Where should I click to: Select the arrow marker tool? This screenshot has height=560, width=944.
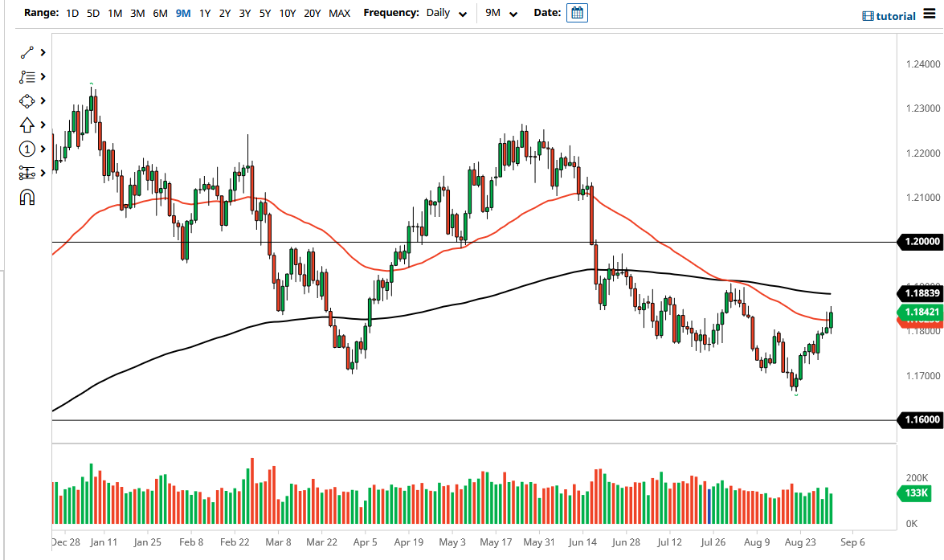coord(27,125)
